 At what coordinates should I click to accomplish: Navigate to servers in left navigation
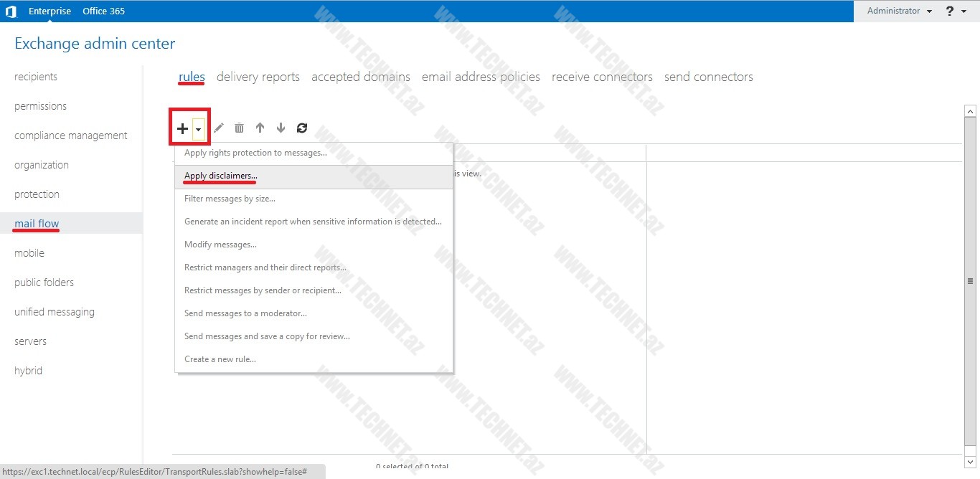click(x=30, y=341)
